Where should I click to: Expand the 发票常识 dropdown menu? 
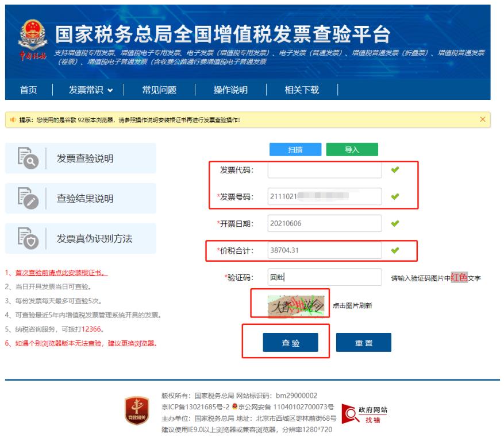click(x=91, y=90)
